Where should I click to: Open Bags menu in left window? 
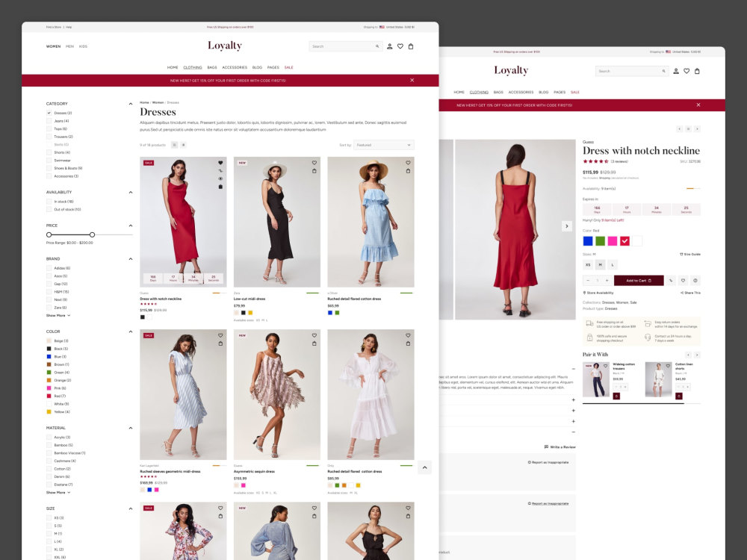click(212, 68)
